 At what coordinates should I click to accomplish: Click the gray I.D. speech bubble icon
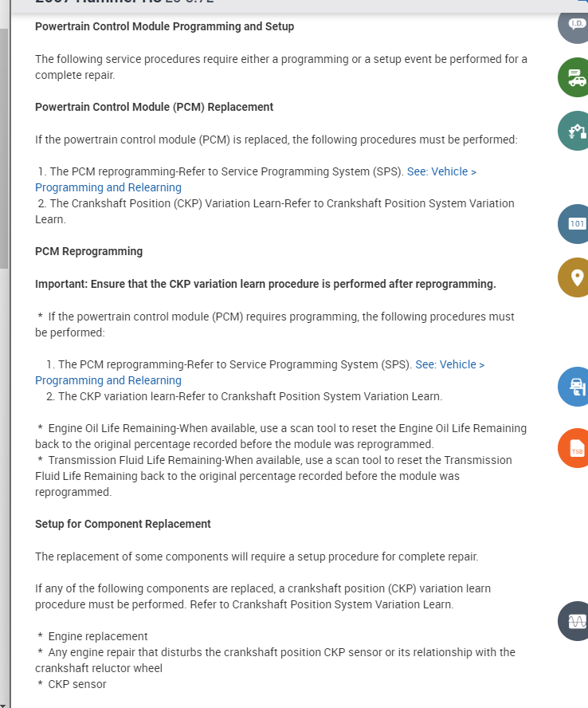575,25
